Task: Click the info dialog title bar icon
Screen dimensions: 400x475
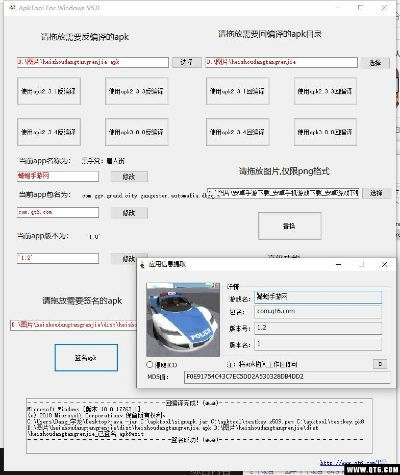Action: click(x=143, y=265)
